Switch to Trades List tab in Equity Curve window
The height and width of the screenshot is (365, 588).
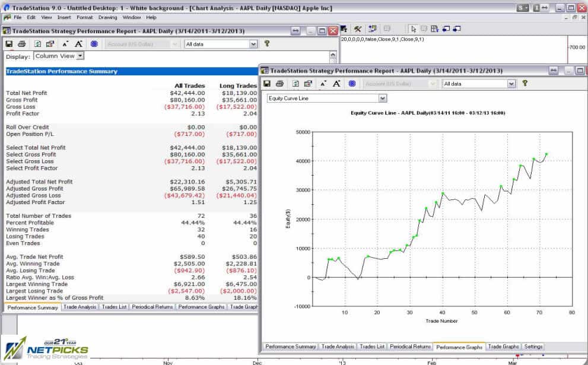click(x=372, y=347)
